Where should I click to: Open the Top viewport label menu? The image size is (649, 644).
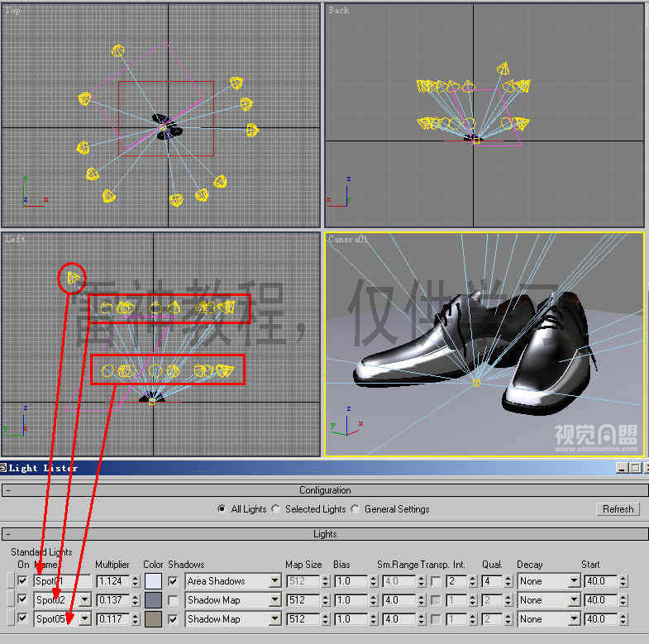(x=12, y=11)
